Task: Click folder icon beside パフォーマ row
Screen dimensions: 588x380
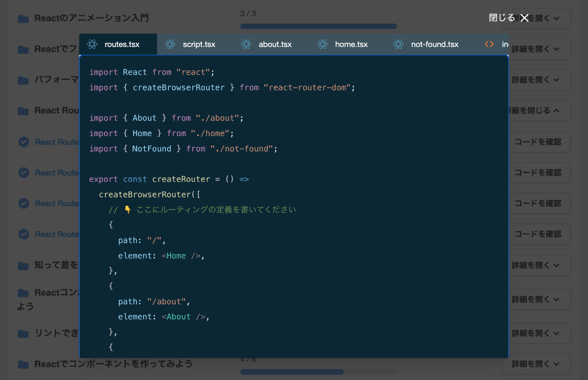Action: tap(23, 80)
